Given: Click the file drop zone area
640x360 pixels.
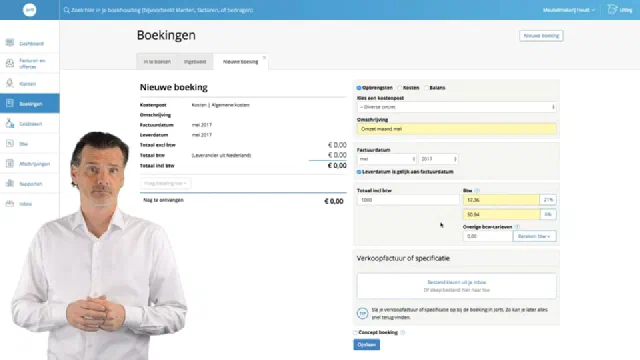Looking at the screenshot, I should (x=456, y=286).
